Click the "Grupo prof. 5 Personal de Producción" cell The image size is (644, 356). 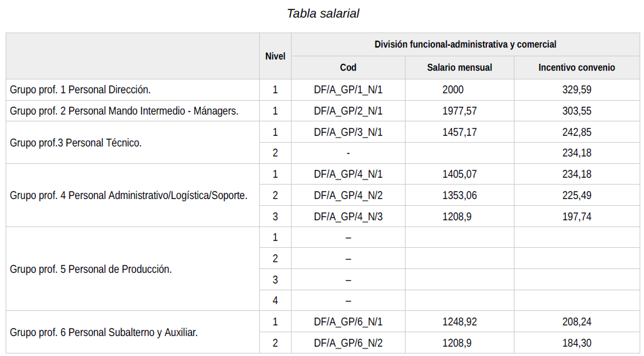coord(91,269)
